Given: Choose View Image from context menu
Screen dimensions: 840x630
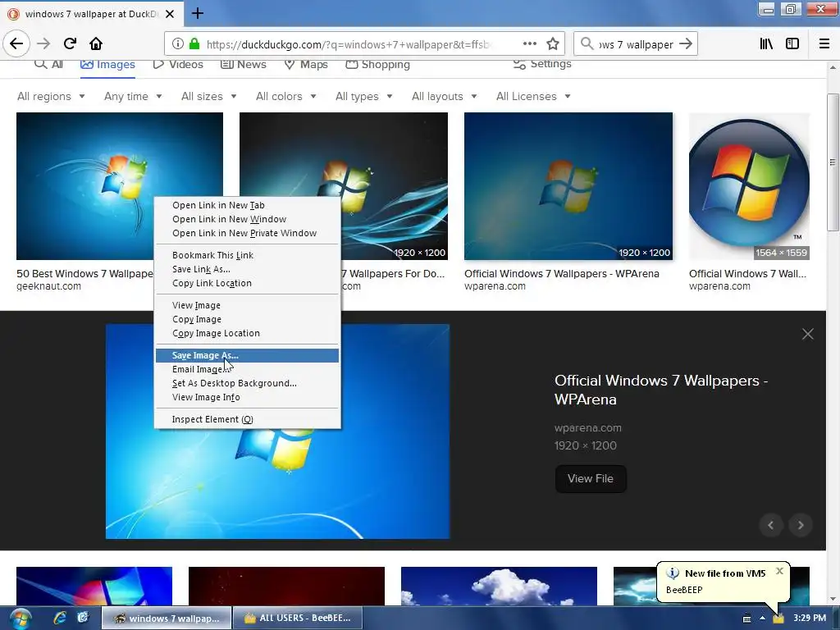Looking at the screenshot, I should [x=247, y=305].
